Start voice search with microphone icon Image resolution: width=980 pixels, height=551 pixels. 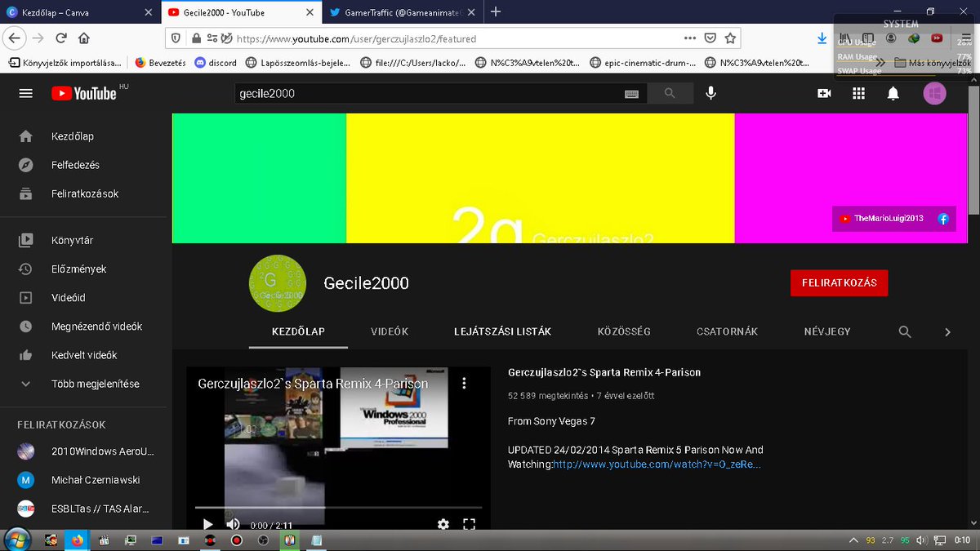[711, 93]
